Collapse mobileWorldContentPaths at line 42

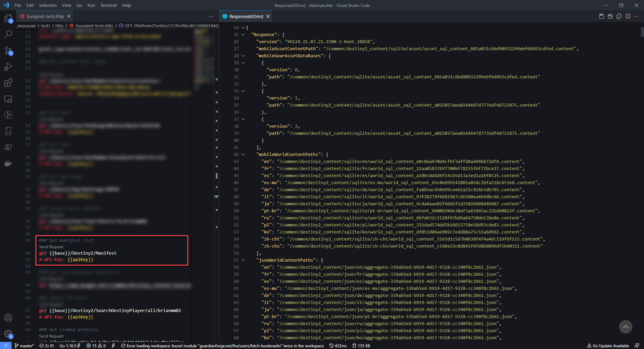pos(243,154)
